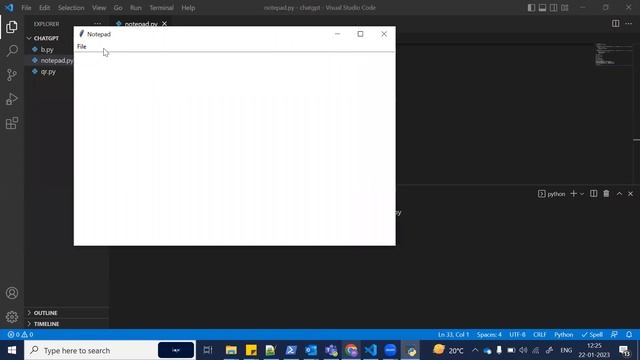Open the terminal launch profile dropdown
Image resolution: width=640 pixels, height=360 pixels.
click(x=582, y=194)
